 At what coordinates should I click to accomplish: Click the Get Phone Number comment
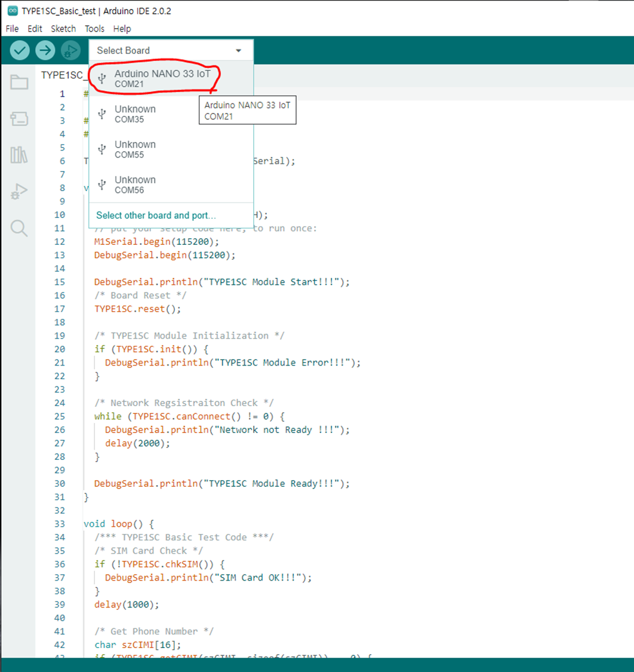pyautogui.click(x=154, y=631)
